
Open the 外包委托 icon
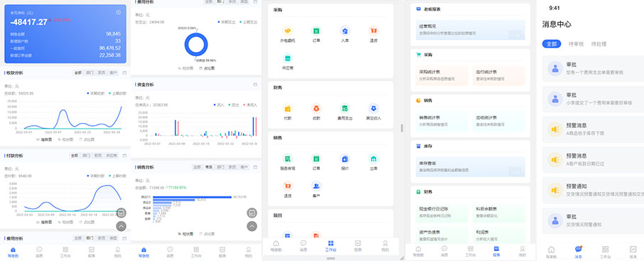point(287,31)
